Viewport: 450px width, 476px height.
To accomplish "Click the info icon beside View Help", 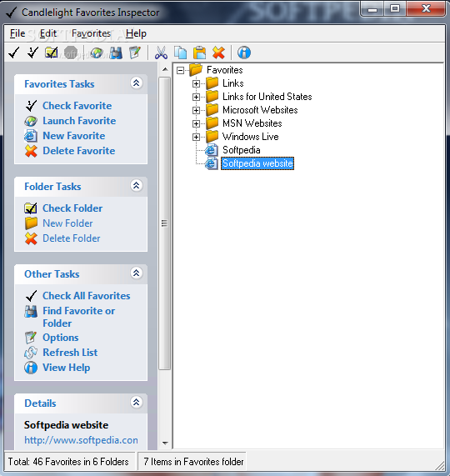I will tap(31, 368).
